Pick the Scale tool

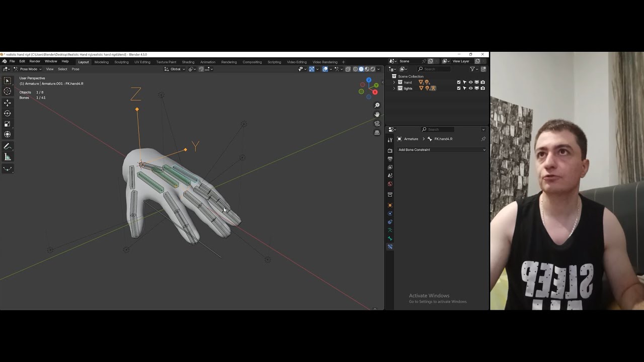point(8,124)
